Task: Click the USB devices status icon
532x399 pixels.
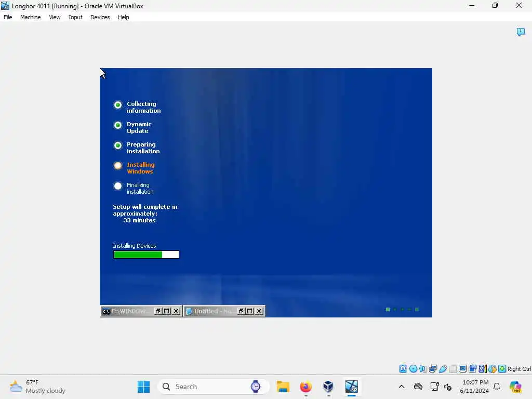Action: click(443, 368)
